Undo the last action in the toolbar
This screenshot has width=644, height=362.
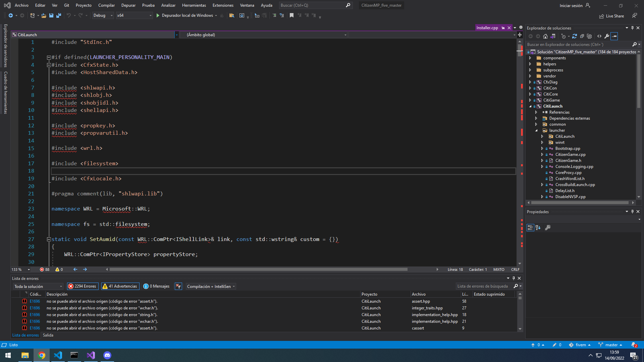pos(69,15)
